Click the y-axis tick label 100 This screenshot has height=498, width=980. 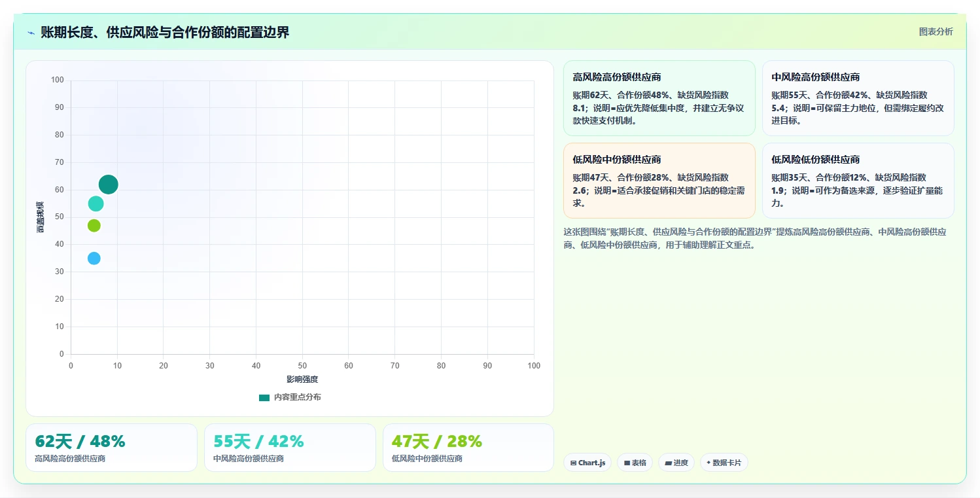(x=58, y=80)
